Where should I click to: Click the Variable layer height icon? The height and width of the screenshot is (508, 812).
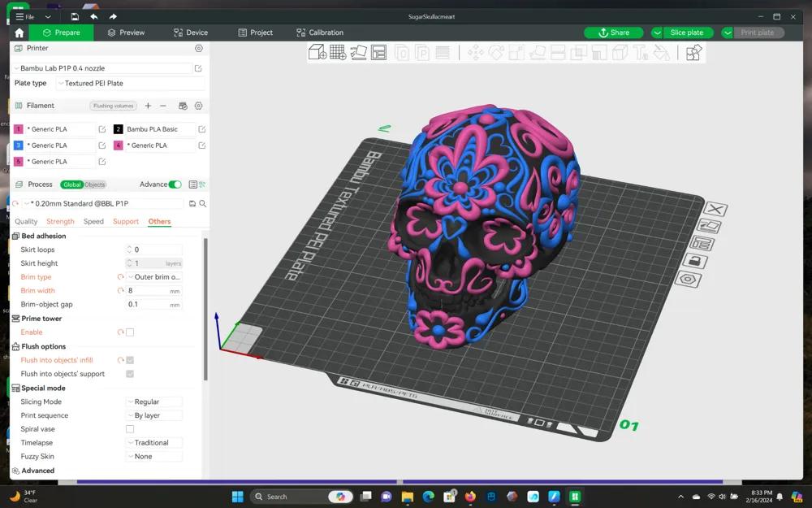442,52
